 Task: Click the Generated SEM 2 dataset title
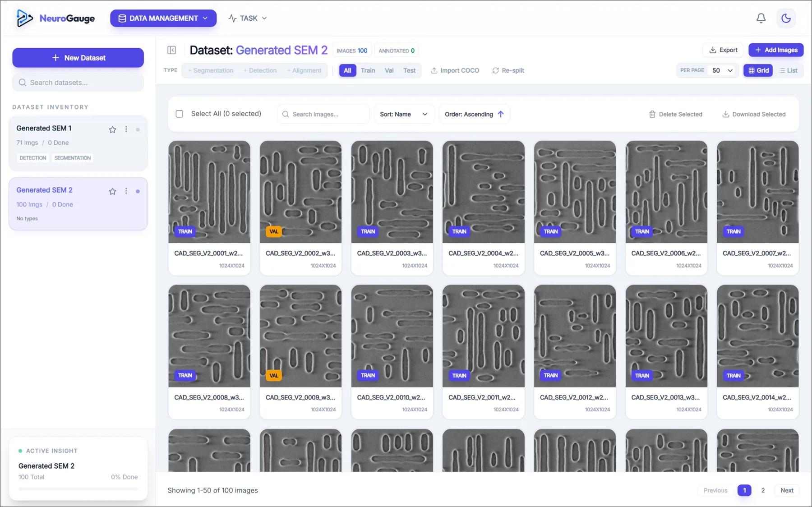click(44, 190)
